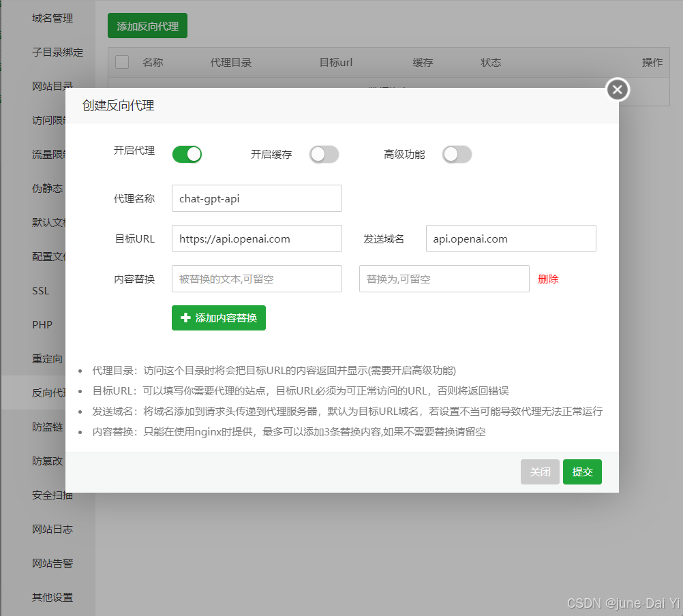Click 添加反向代理 button in background page

(x=148, y=26)
